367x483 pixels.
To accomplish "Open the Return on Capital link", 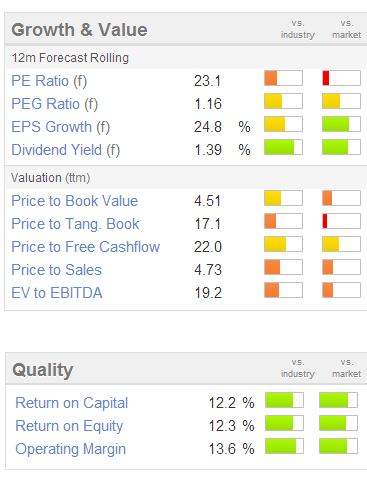I will pyautogui.click(x=72, y=403).
